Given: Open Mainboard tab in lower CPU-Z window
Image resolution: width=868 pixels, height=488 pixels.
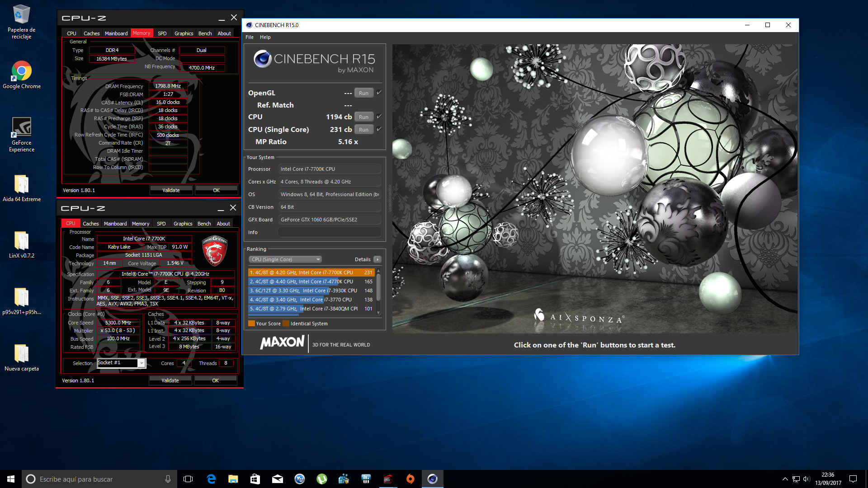Looking at the screenshot, I should tap(115, 224).
